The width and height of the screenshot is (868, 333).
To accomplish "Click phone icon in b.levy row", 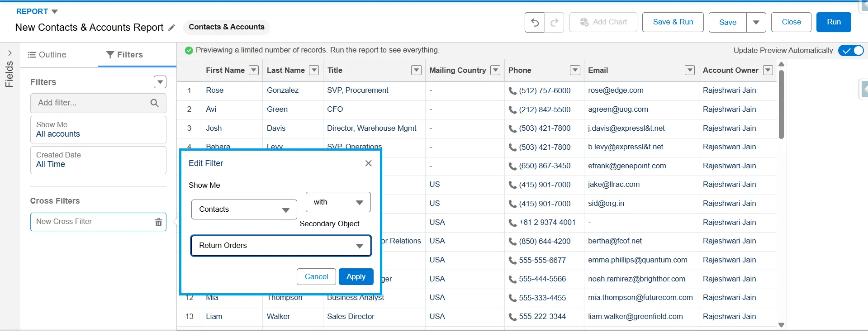I will click(x=512, y=147).
